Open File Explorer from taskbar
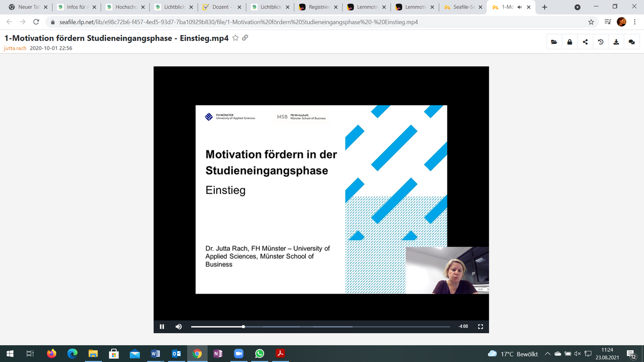Screen dimensions: 644x362 coord(93,354)
